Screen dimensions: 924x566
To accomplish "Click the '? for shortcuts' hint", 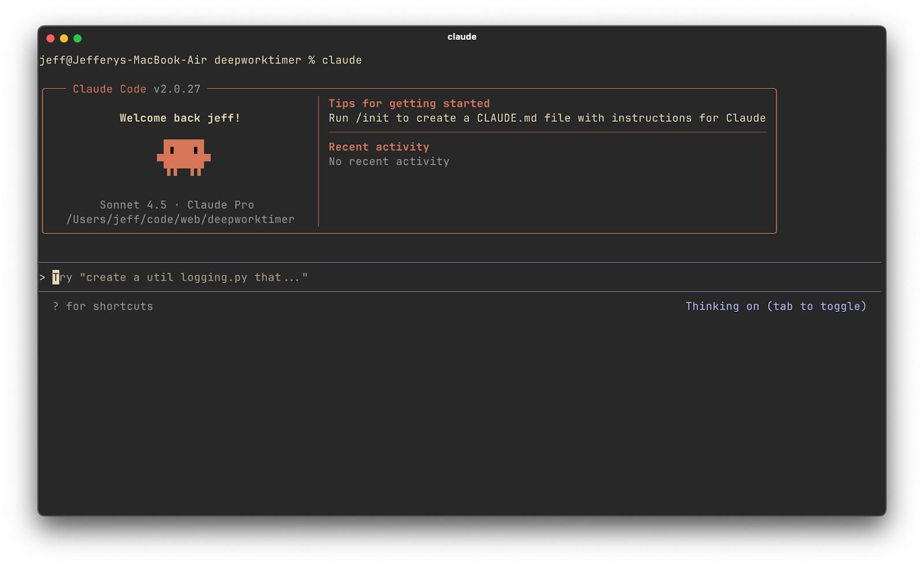I will tap(103, 306).
